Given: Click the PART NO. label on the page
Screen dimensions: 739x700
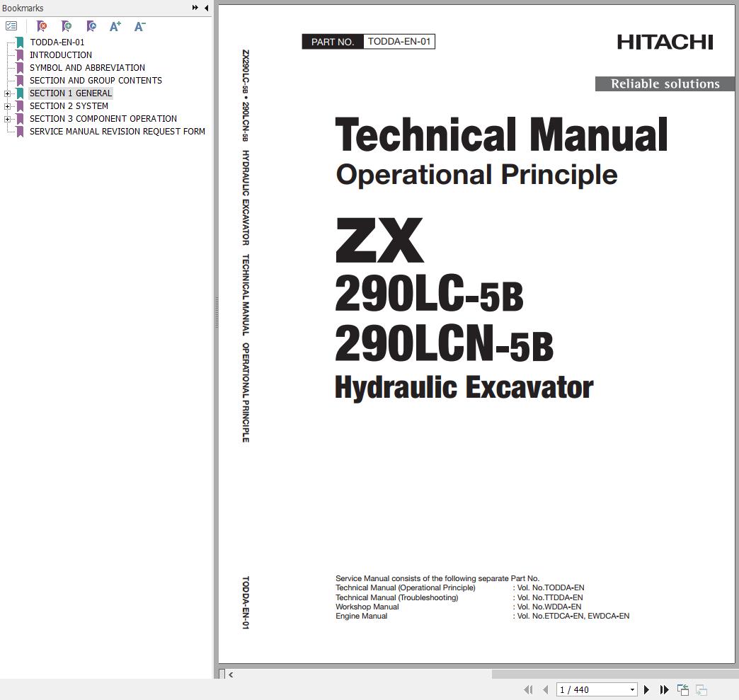Looking at the screenshot, I should point(333,42).
